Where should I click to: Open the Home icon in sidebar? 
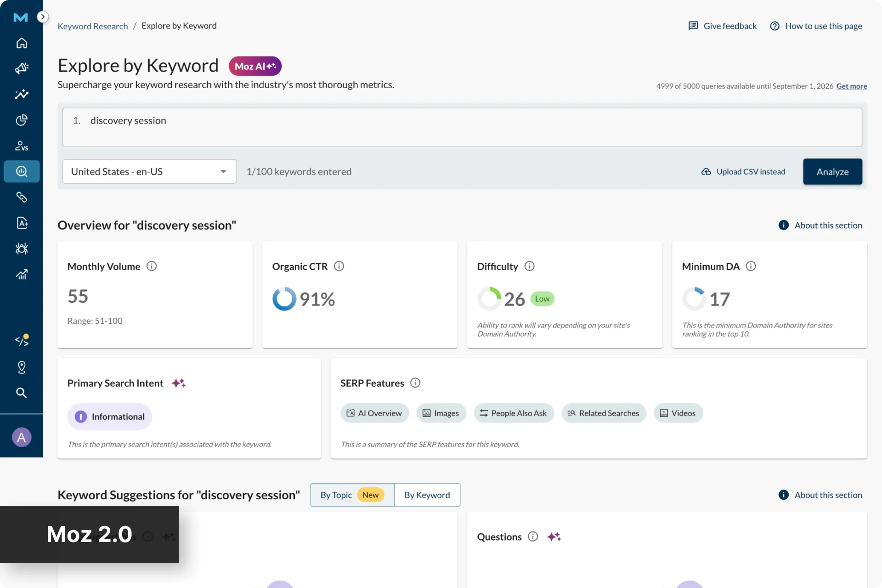click(22, 43)
